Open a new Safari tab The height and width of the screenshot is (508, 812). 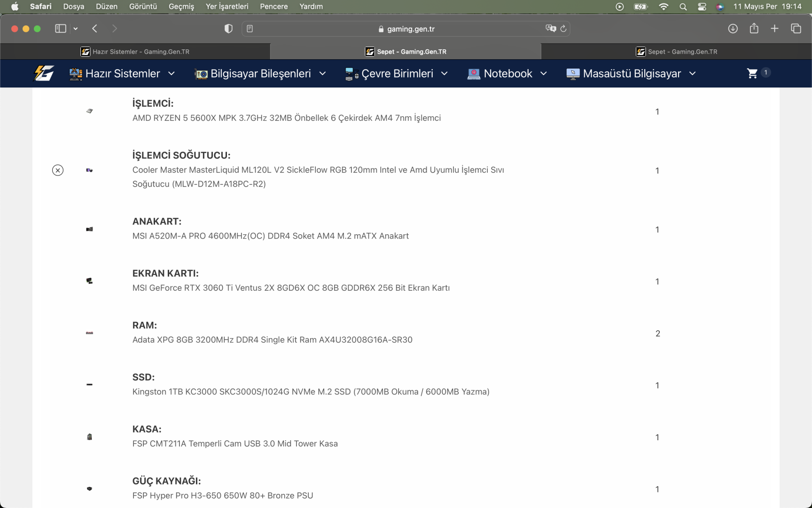click(x=775, y=29)
